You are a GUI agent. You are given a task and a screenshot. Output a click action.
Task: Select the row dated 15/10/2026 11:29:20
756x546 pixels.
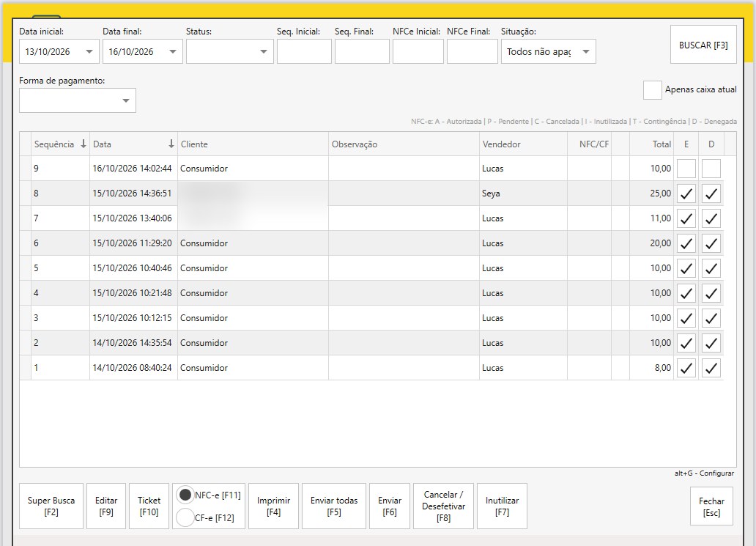(x=371, y=243)
